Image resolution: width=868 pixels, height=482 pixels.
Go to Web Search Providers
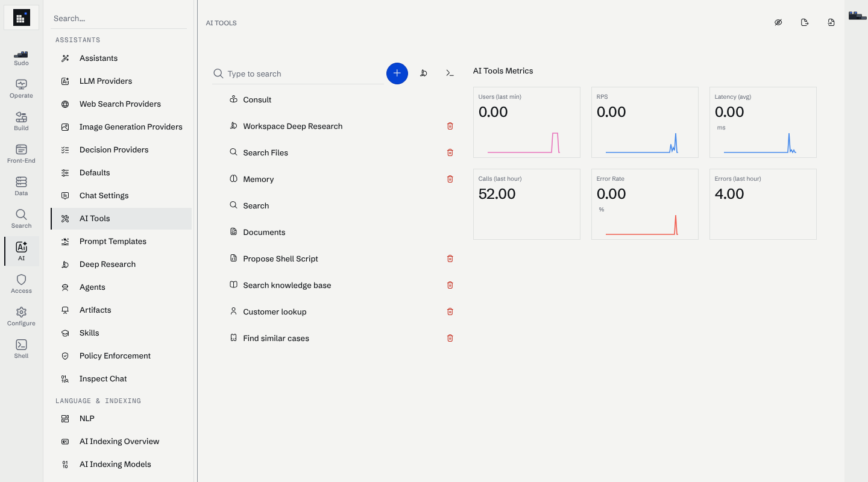[x=121, y=104]
